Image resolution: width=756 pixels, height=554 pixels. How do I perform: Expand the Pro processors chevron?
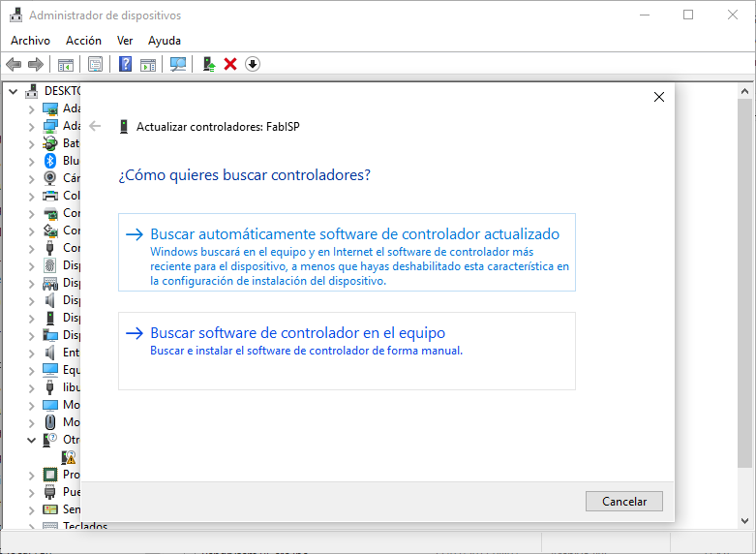pos(31,475)
